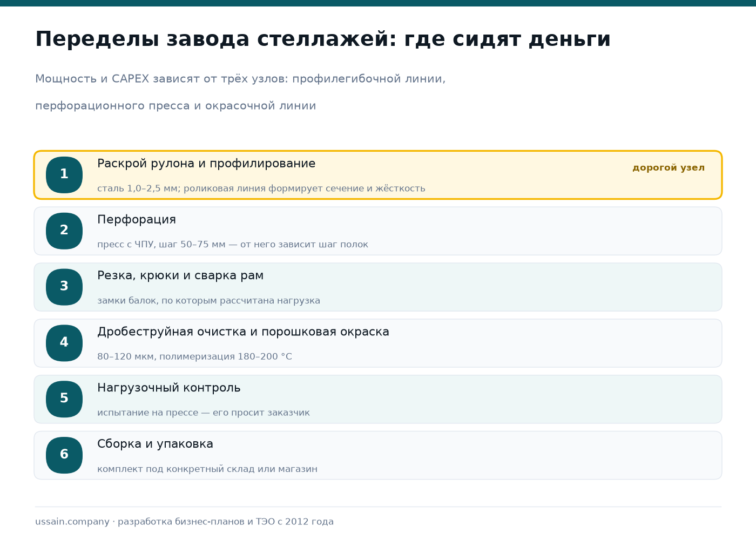The height and width of the screenshot is (540, 756).
Task: Click the number 6 step badge
Action: coord(64,455)
